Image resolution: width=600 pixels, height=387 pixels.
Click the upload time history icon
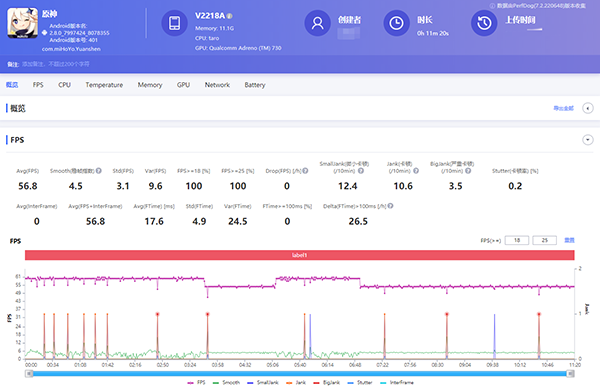(484, 23)
